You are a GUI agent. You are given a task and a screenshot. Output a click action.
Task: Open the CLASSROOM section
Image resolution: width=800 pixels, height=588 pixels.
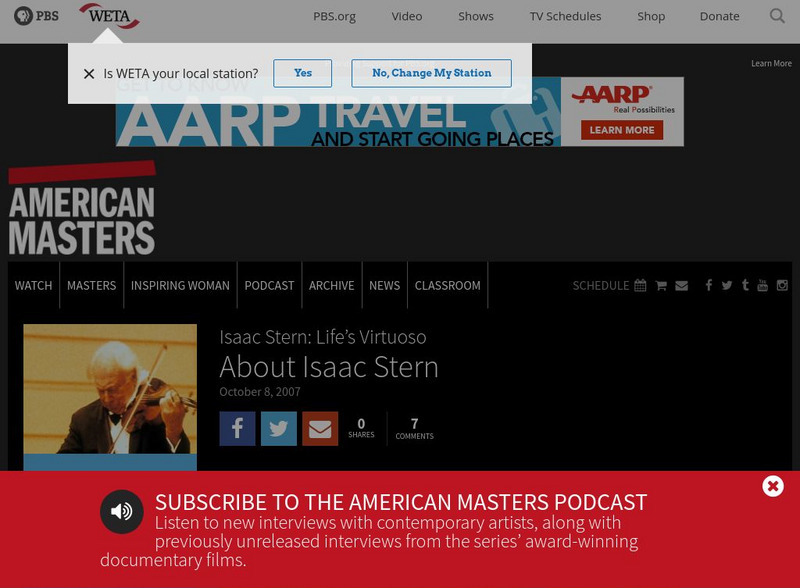pyautogui.click(x=447, y=285)
